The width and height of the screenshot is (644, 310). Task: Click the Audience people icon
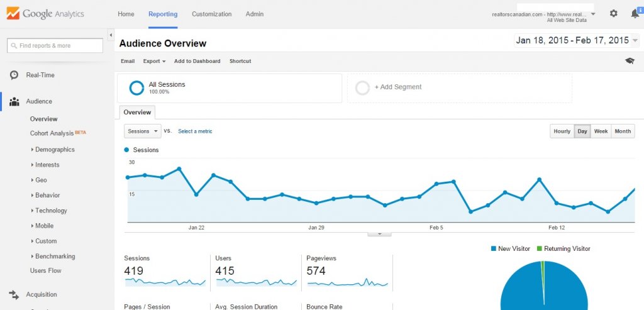coord(14,101)
